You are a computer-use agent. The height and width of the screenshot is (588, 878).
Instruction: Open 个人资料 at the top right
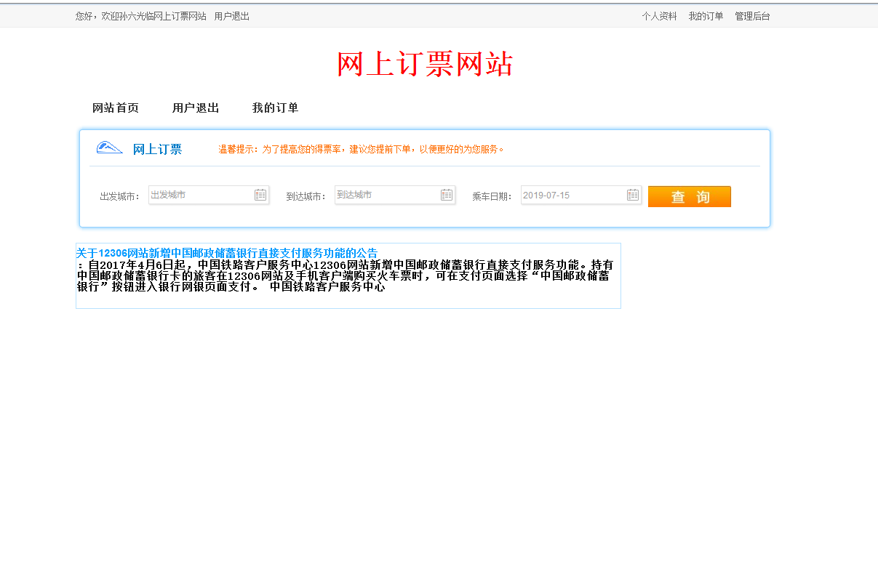coord(659,15)
